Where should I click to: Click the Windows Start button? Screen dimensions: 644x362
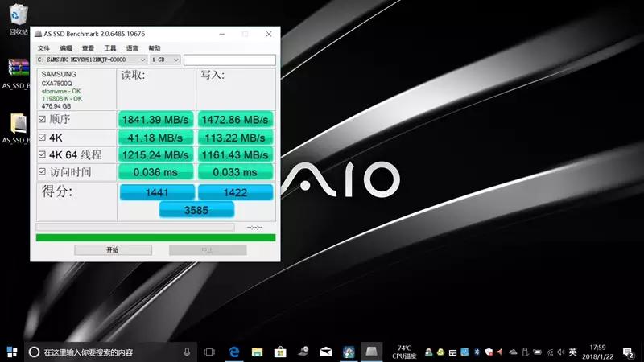pyautogui.click(x=12, y=352)
